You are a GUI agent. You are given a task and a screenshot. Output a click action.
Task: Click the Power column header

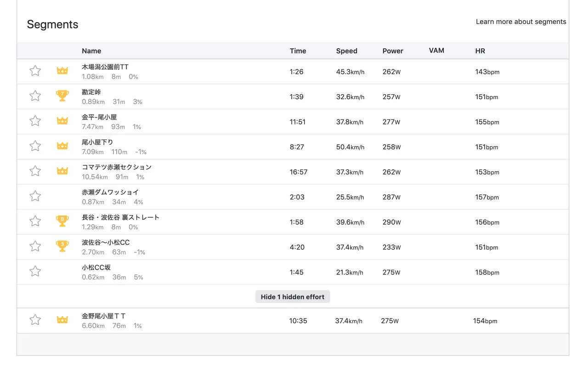click(393, 51)
